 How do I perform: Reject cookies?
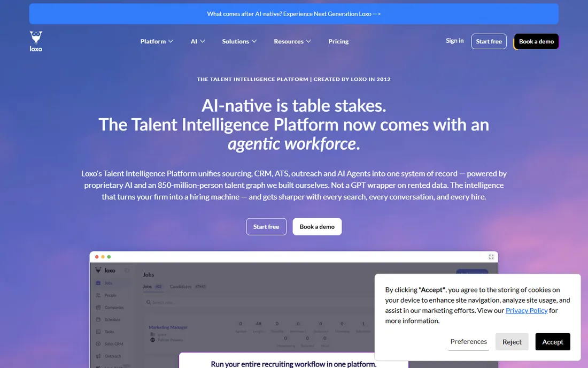pyautogui.click(x=512, y=342)
